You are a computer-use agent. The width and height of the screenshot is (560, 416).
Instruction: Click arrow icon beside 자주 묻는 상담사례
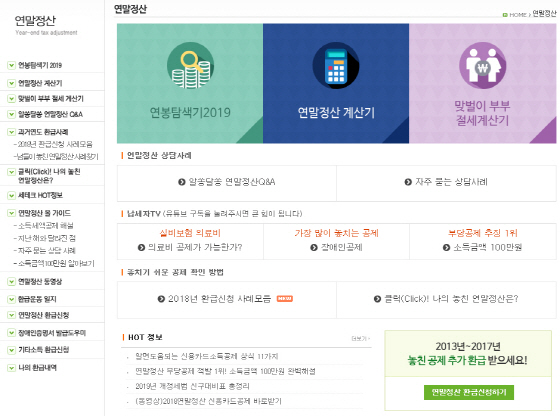click(x=408, y=182)
